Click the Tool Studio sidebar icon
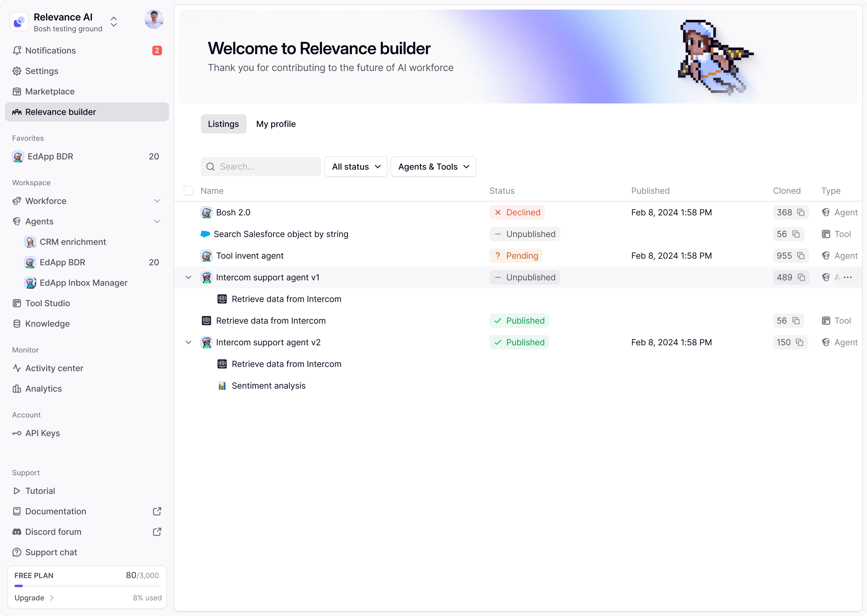This screenshot has height=616, width=867. coord(17,303)
